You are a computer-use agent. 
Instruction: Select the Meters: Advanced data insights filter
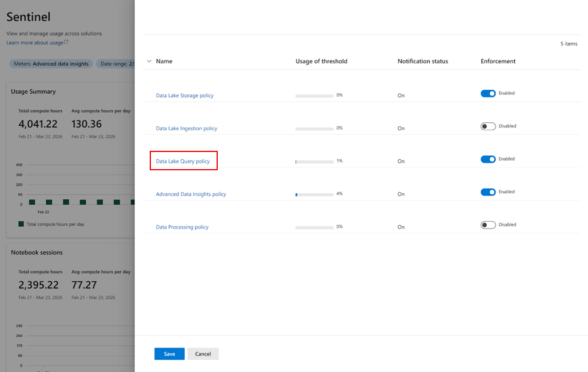click(51, 64)
